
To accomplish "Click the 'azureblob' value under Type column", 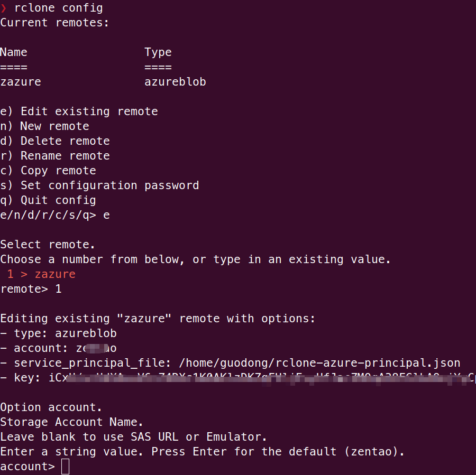I will click(x=175, y=82).
